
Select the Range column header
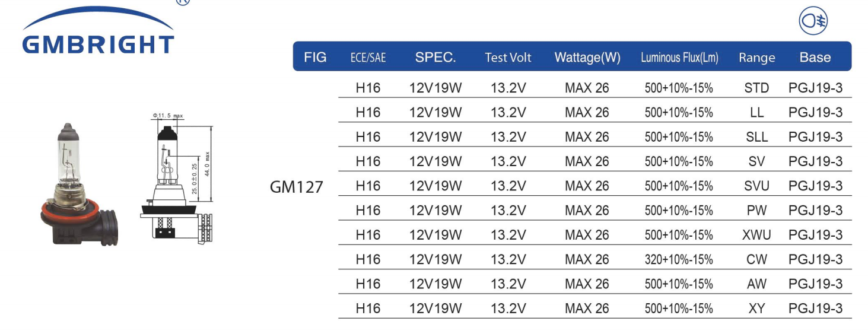[x=757, y=58]
